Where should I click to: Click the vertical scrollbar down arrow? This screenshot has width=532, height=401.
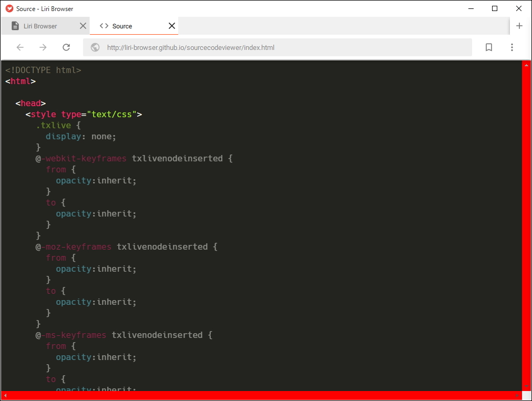pos(526,386)
